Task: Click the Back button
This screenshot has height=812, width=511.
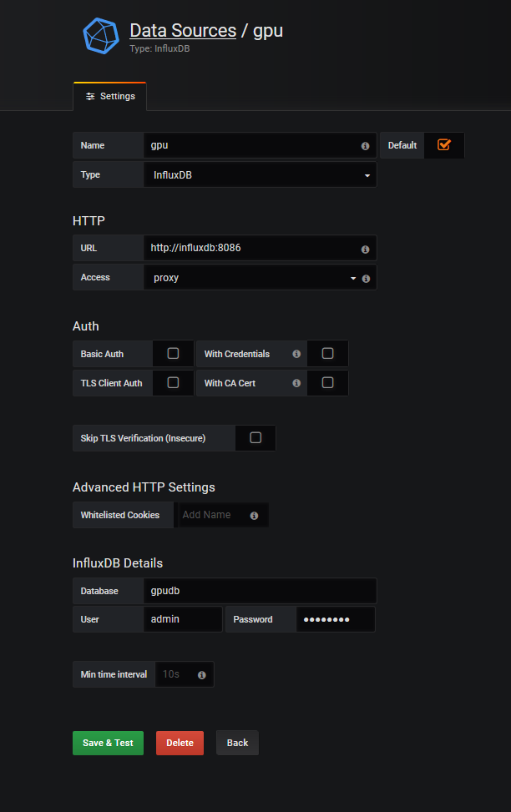Action: [x=237, y=743]
